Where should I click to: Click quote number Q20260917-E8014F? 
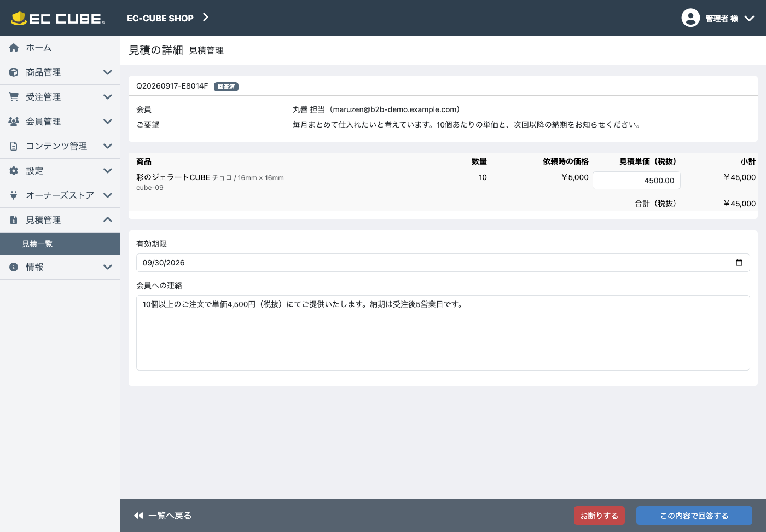click(172, 86)
